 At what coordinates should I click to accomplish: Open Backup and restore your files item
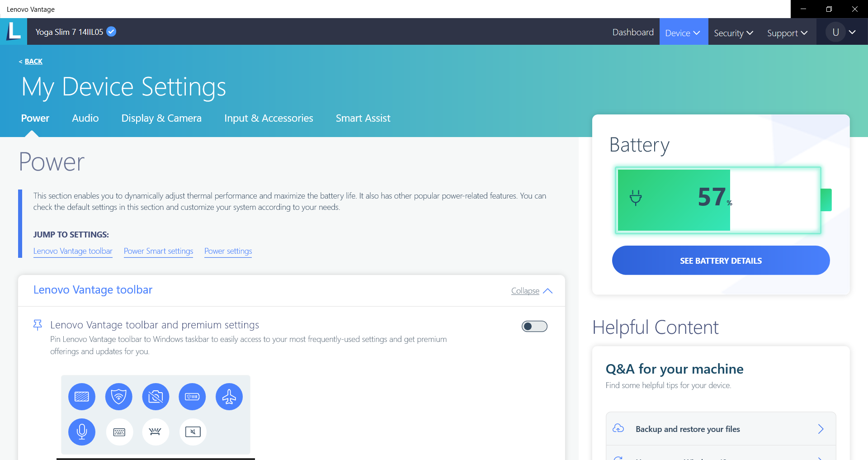click(721, 429)
